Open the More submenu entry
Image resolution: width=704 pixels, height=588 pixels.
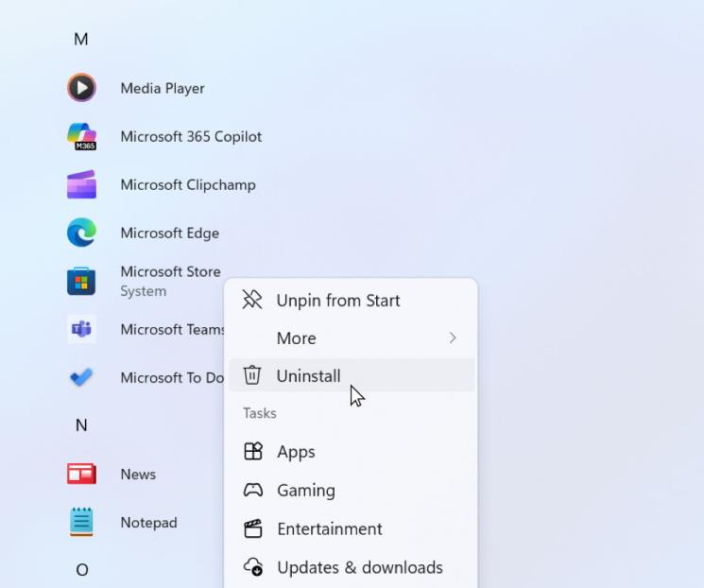[x=352, y=337]
